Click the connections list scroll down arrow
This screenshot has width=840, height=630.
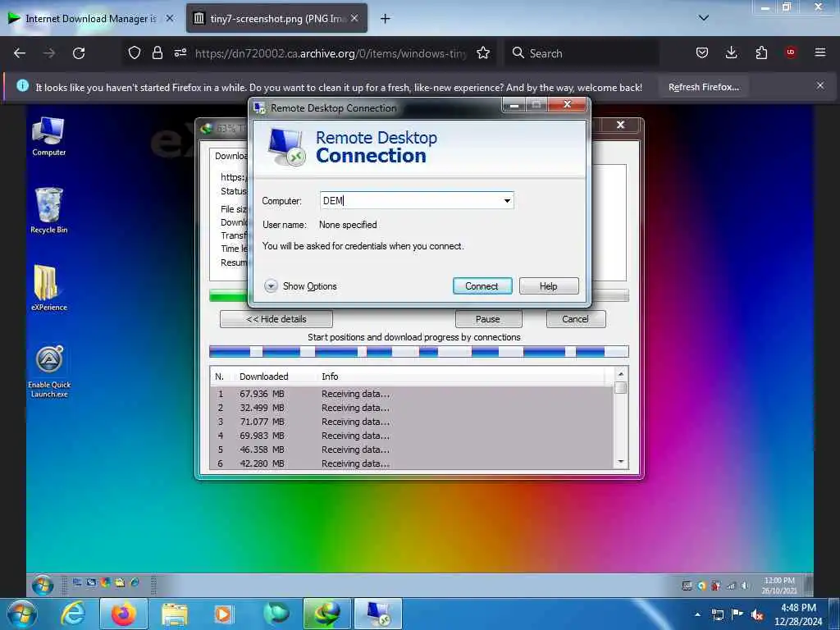(x=621, y=462)
